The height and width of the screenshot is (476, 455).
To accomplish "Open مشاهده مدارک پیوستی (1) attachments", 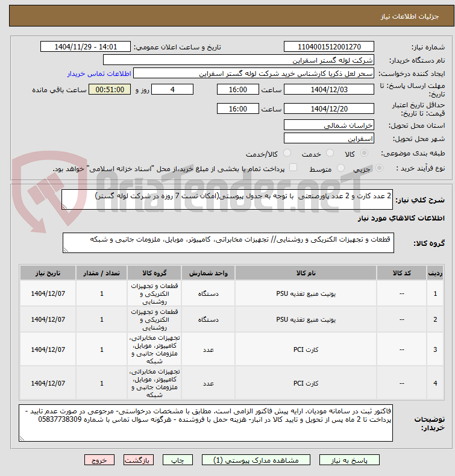I will click(x=256, y=460).
